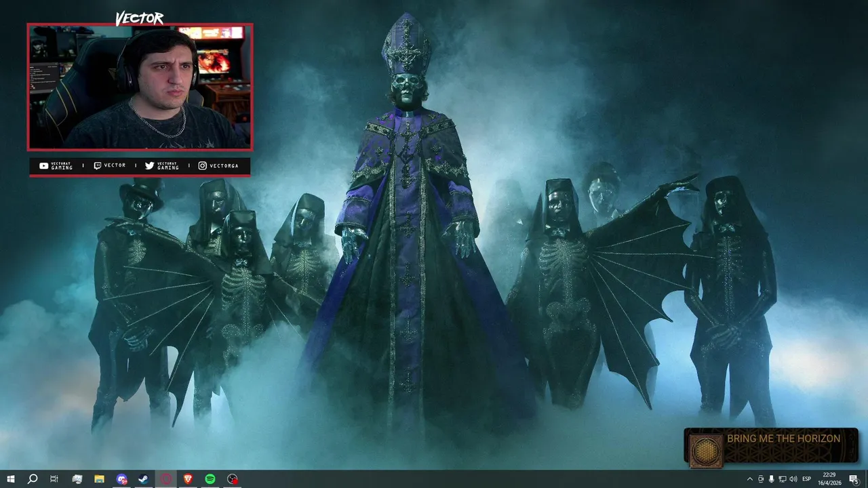868x488 pixels.
Task: Open the volume speaker tray icon
Action: [x=793, y=479]
